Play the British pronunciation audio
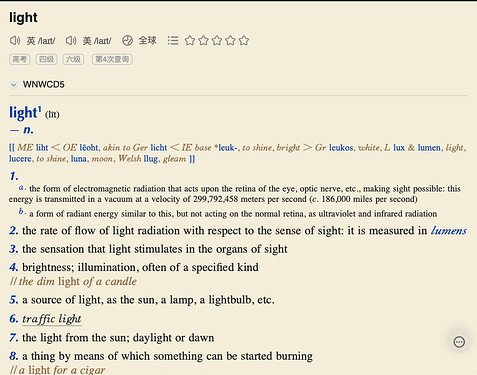Image resolution: width=477 pixels, height=375 pixels. click(15, 41)
